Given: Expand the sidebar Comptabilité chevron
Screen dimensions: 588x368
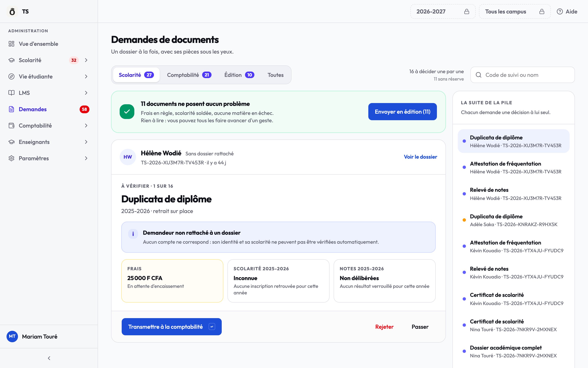Looking at the screenshot, I should [x=86, y=126].
